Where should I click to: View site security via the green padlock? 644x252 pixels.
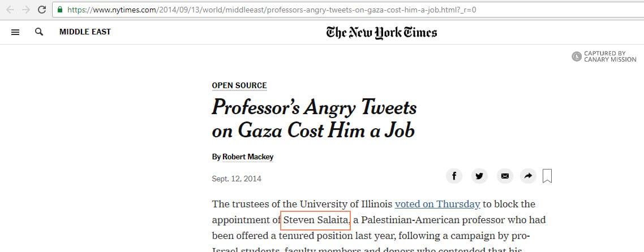point(60,10)
